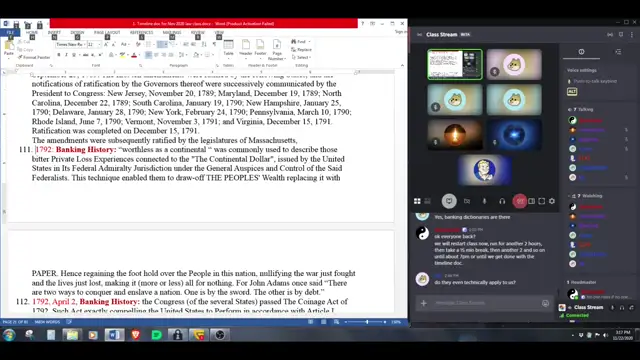Viewport: 640px width, 360px height.
Task: Open the emoji picker in Discord chat
Action: [545, 303]
